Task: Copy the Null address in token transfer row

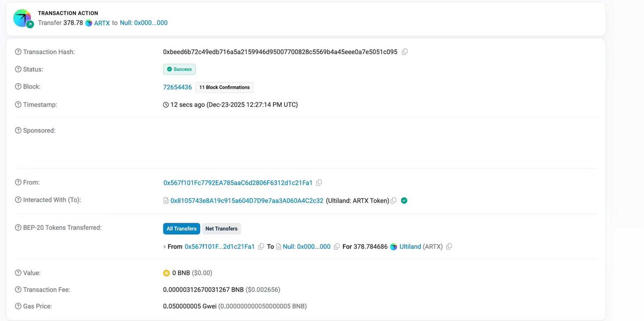Action: tap(336, 246)
